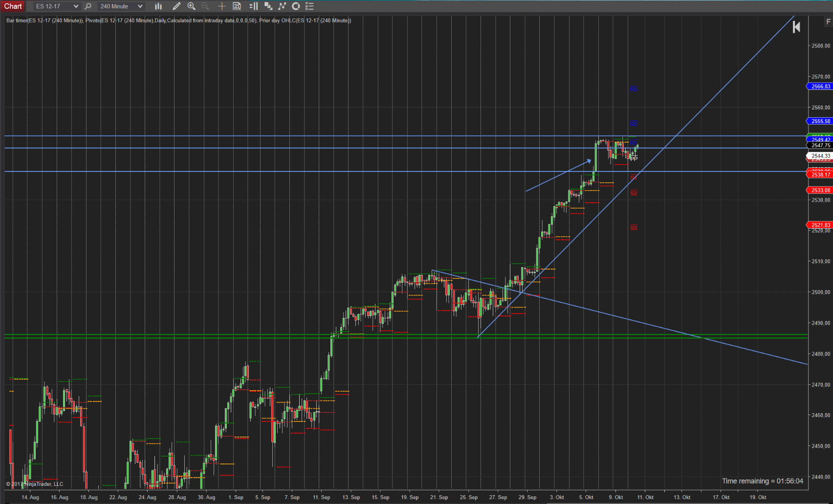Click the zoom in magnifier icon
The image size is (833, 504).
click(191, 6)
